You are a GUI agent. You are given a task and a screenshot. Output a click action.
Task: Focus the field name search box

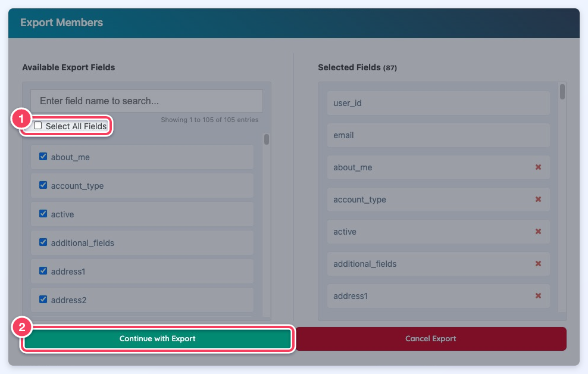[146, 101]
